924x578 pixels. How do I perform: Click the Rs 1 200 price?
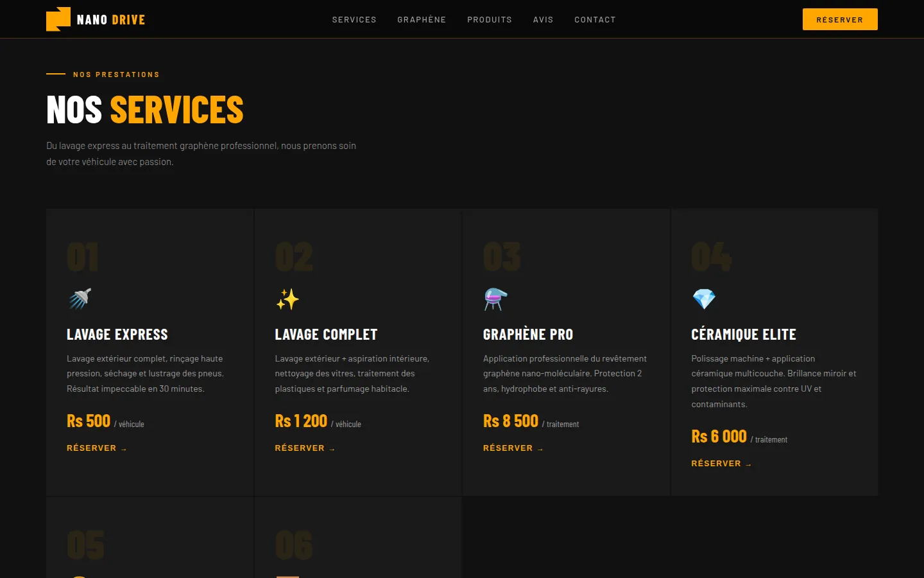click(x=301, y=421)
